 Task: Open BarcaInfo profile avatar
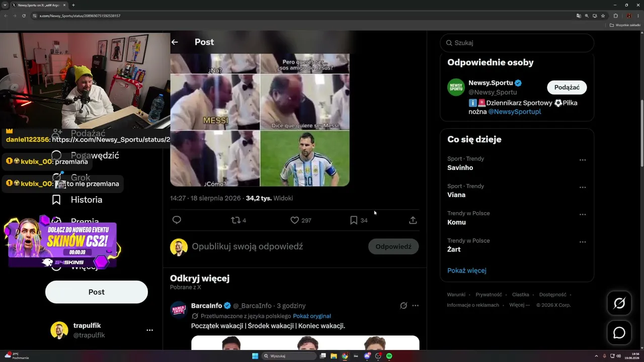point(179,309)
